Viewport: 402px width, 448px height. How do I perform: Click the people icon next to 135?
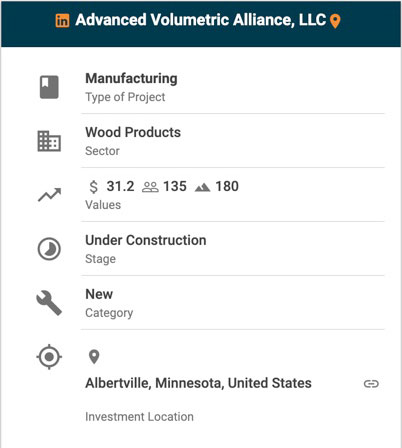[x=150, y=187]
